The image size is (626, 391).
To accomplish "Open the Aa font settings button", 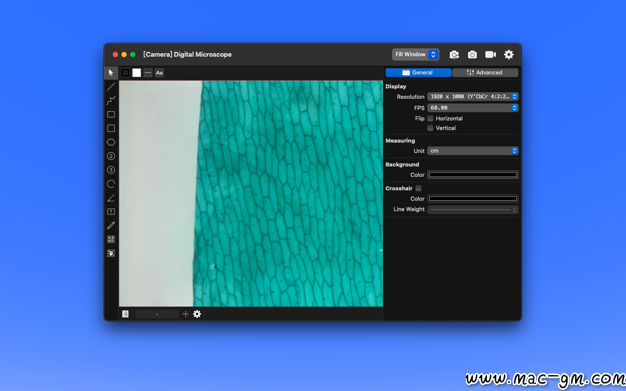I will tap(159, 73).
